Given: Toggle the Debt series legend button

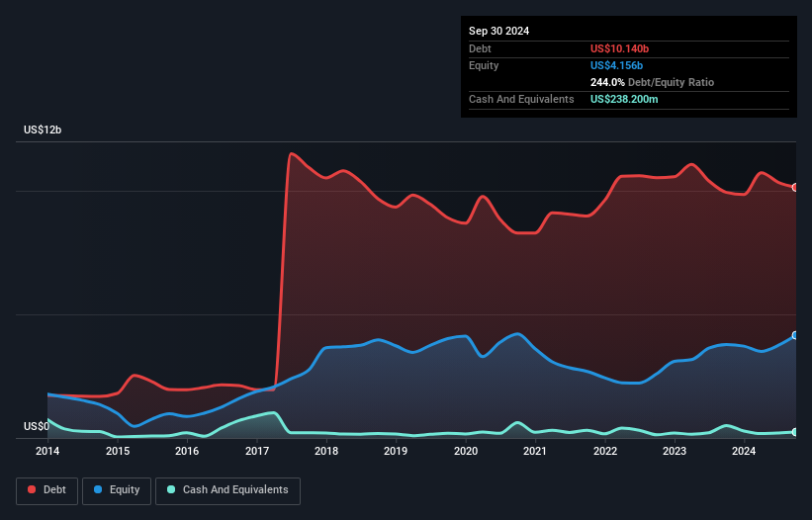Looking at the screenshot, I should (47, 490).
